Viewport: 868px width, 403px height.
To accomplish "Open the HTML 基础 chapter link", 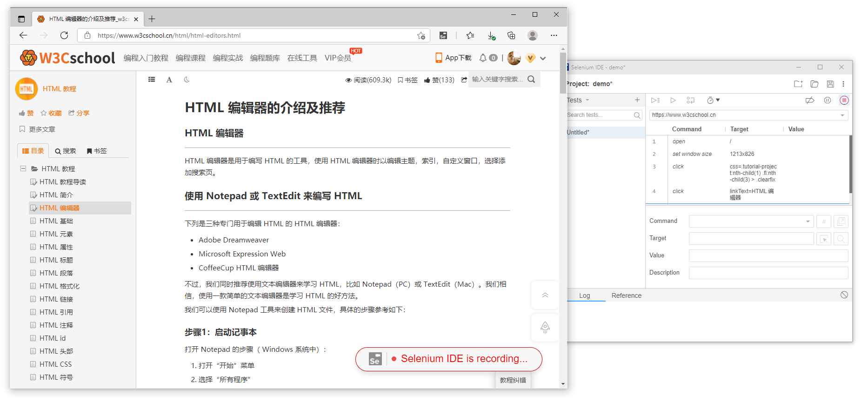I will pyautogui.click(x=56, y=221).
